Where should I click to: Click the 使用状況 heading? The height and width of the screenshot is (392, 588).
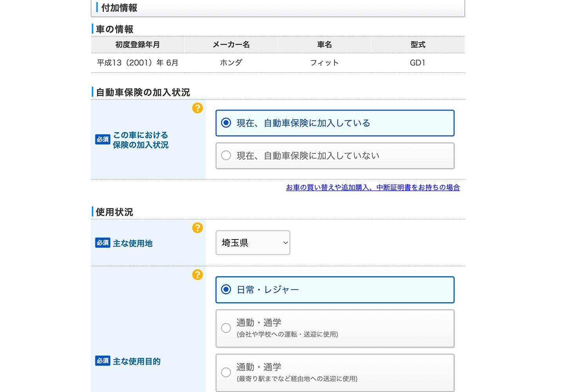tap(114, 212)
